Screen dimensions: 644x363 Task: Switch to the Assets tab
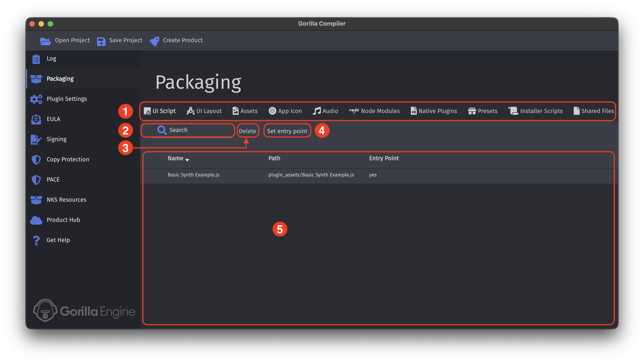coord(245,111)
